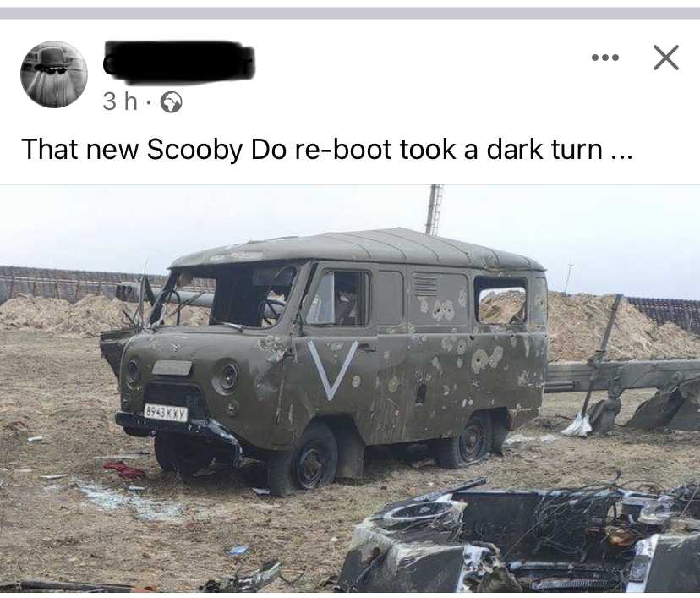
Task: Click the van's round right headlight
Action: point(226,377)
